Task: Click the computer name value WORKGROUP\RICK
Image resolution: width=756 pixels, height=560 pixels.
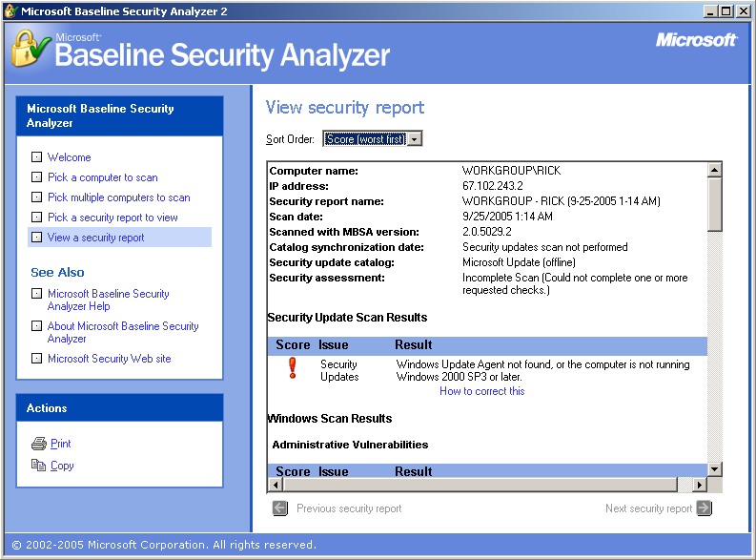Action: (x=511, y=171)
